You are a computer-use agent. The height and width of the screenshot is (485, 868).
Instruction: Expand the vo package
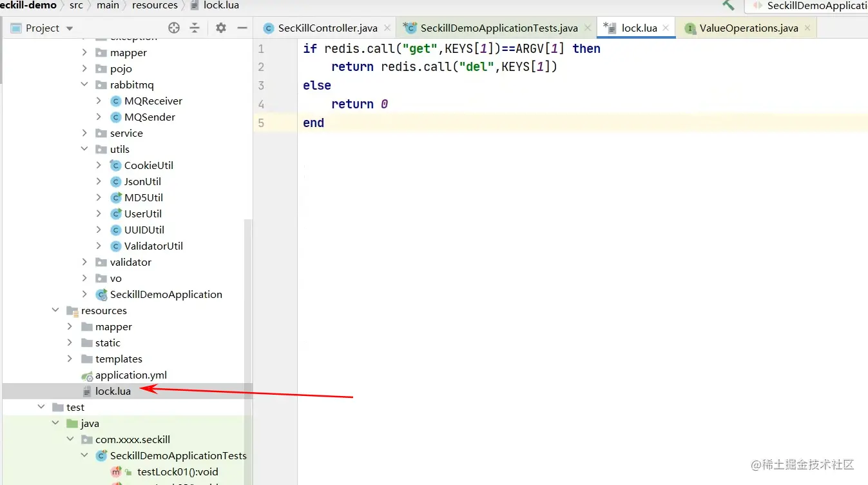click(84, 278)
